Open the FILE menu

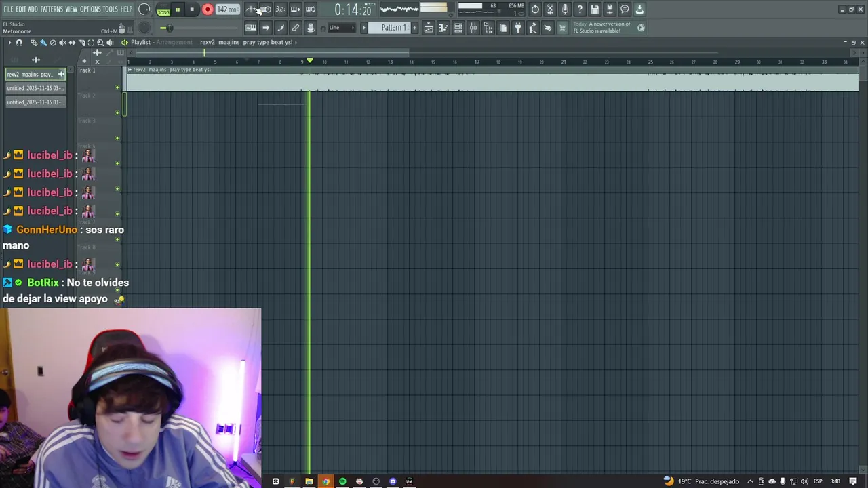click(8, 9)
